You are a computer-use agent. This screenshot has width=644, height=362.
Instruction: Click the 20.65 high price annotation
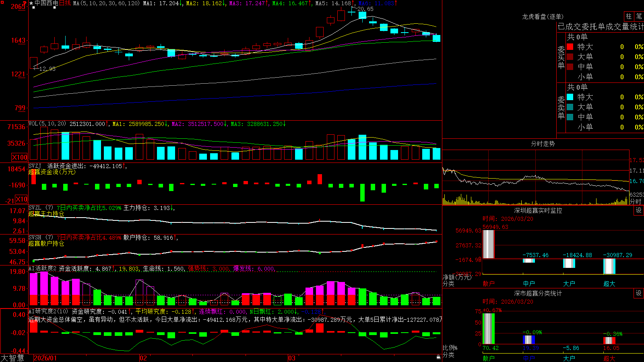365,9
